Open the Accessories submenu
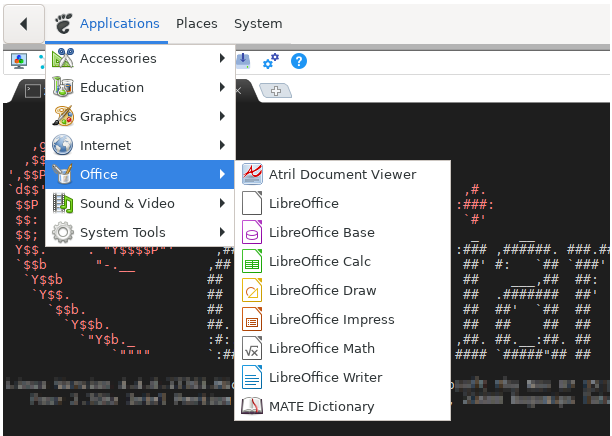The width and height of the screenshot is (612, 436). [140, 58]
